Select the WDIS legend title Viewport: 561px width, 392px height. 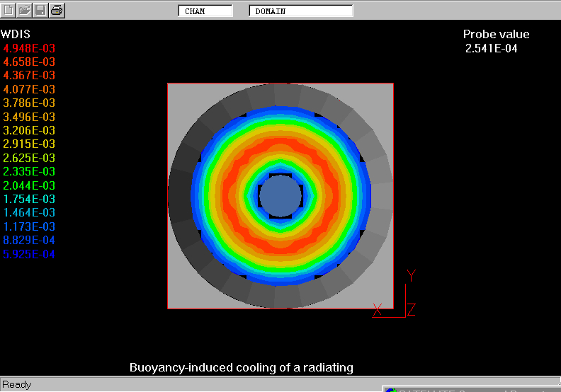tap(16, 34)
